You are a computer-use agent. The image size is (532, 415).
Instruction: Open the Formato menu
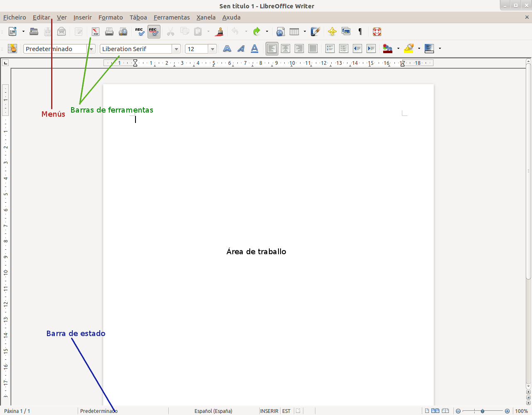coord(111,17)
